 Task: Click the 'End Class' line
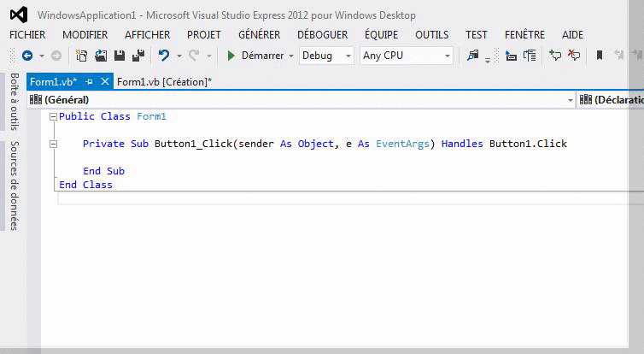pyautogui.click(x=85, y=185)
